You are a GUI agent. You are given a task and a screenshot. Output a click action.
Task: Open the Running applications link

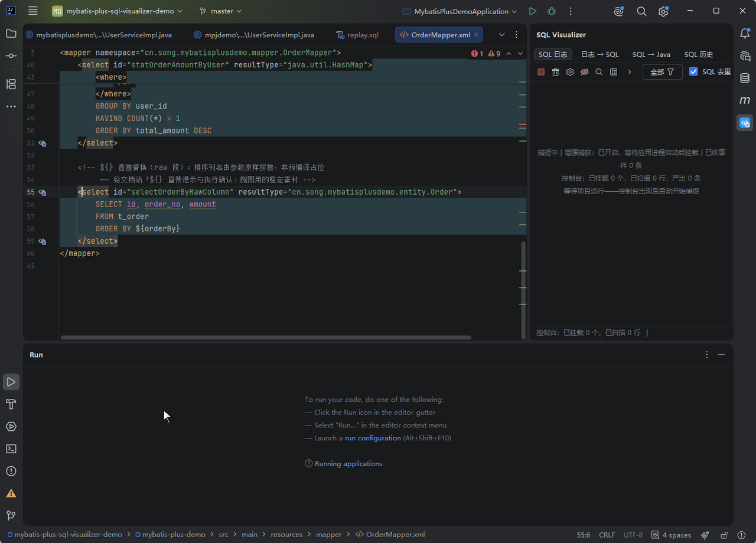click(348, 464)
